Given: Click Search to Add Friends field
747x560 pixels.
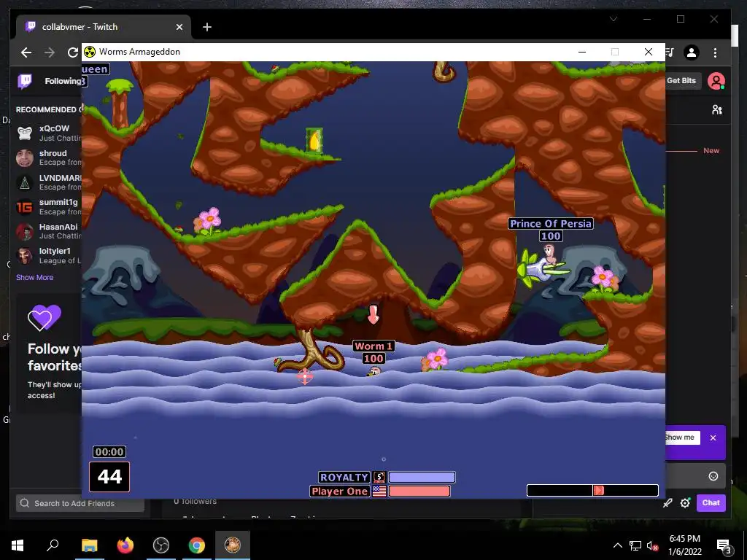Looking at the screenshot, I should [80, 503].
